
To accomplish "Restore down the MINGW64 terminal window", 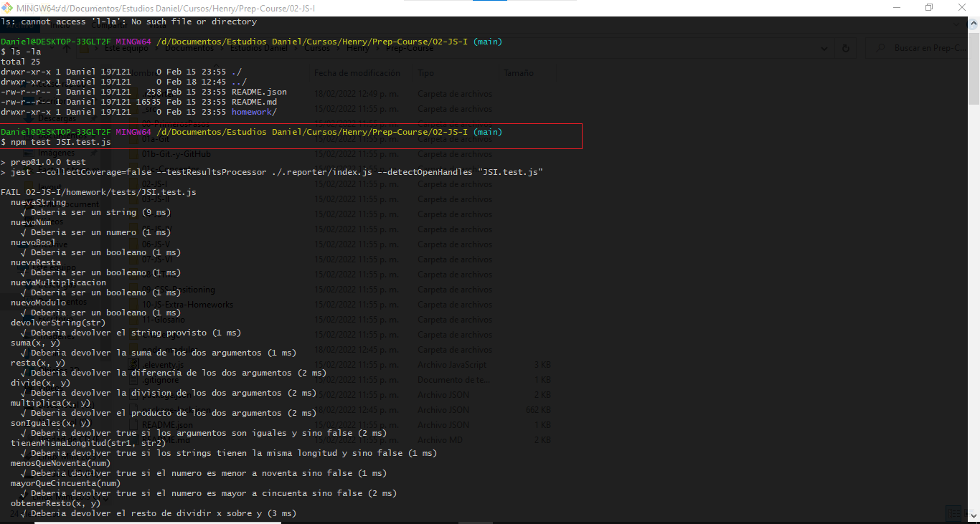I will pyautogui.click(x=929, y=7).
